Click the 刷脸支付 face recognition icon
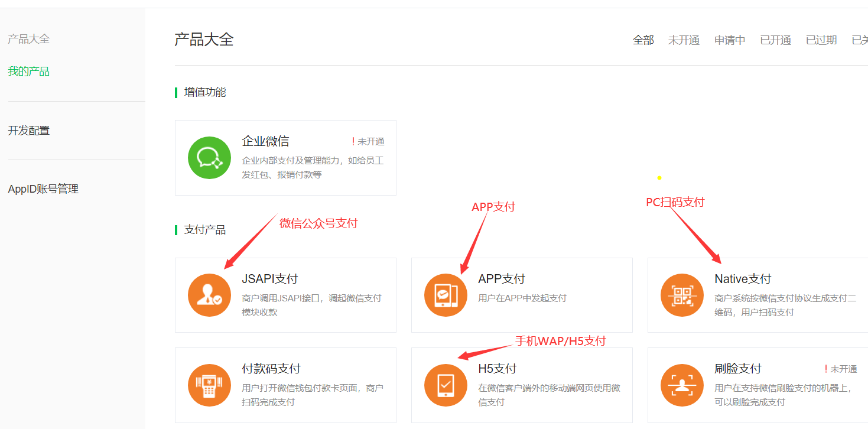The image size is (868, 429). click(x=682, y=385)
